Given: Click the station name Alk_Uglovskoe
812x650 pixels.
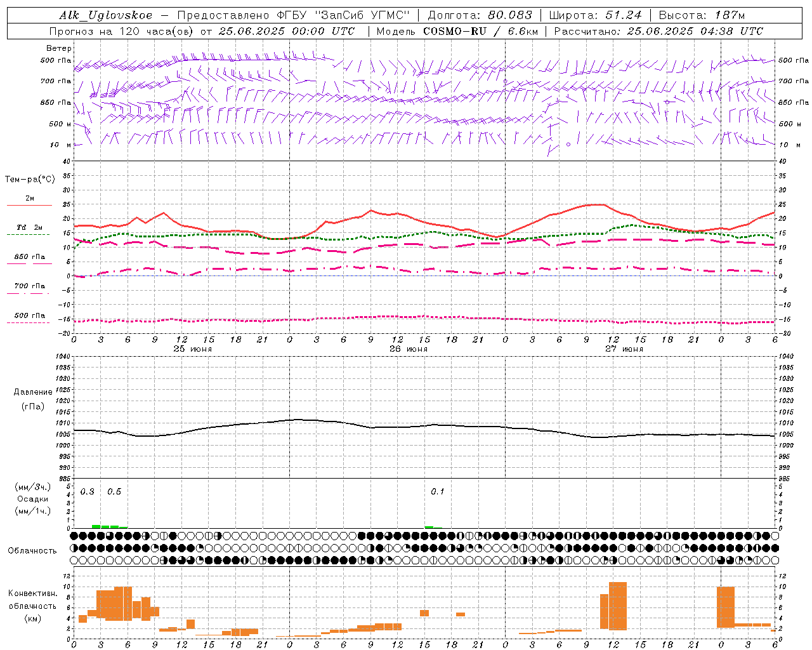Looking at the screenshot, I should click(106, 15).
